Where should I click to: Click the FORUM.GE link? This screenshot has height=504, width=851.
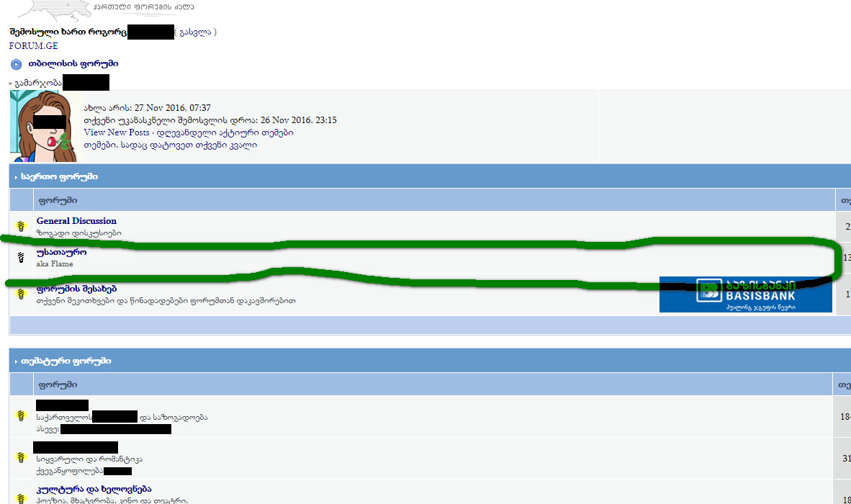[x=33, y=46]
